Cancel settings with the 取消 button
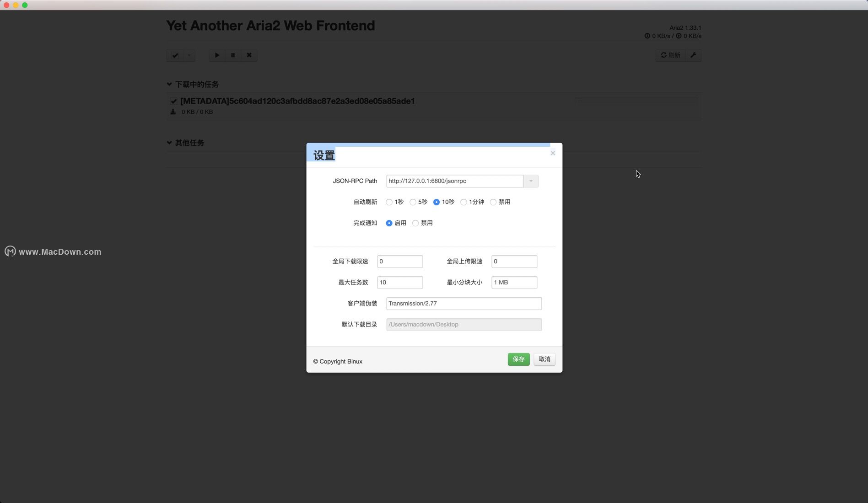The height and width of the screenshot is (503, 868). [x=545, y=359]
